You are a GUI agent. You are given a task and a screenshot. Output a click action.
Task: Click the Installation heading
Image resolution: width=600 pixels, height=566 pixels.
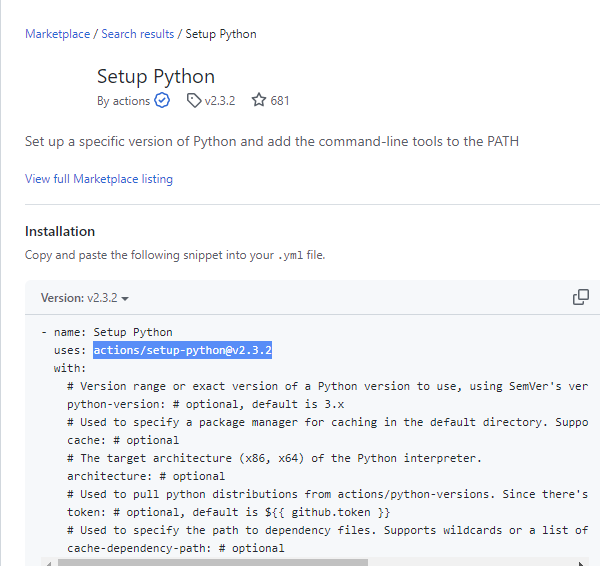coord(60,232)
